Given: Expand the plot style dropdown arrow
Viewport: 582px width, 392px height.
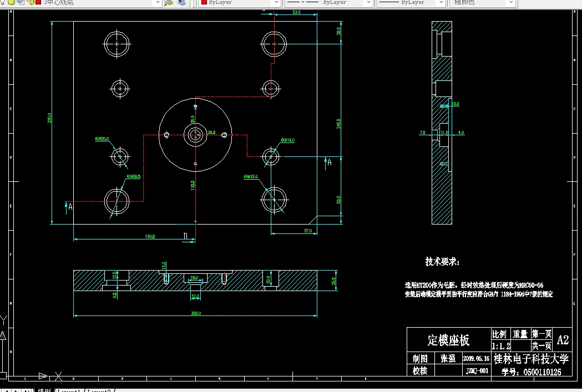Looking at the screenshot, I should (x=512, y=3).
